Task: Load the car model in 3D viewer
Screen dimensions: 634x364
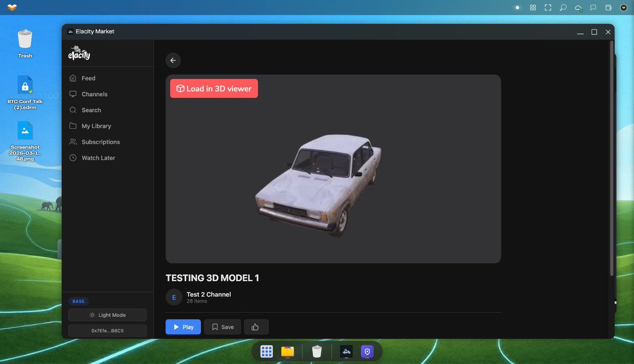Action: [x=214, y=89]
